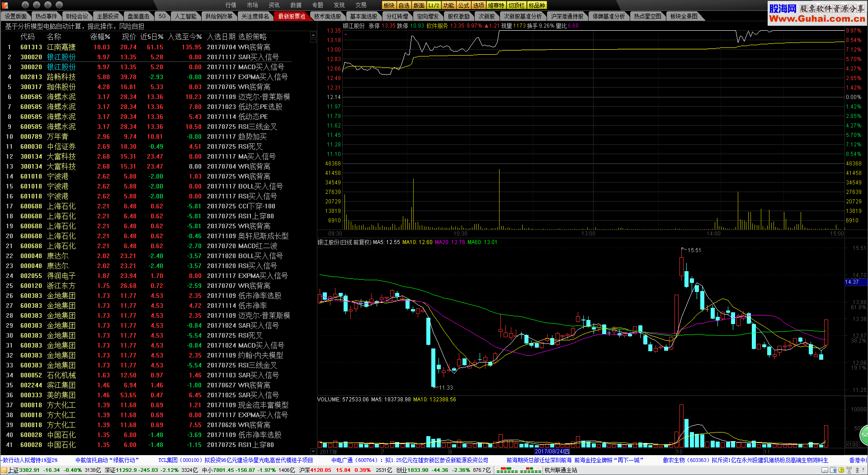Image resolution: width=868 pixels, height=475 pixels.
Task: Switch to the 热点事件 tab
Action: [47, 16]
